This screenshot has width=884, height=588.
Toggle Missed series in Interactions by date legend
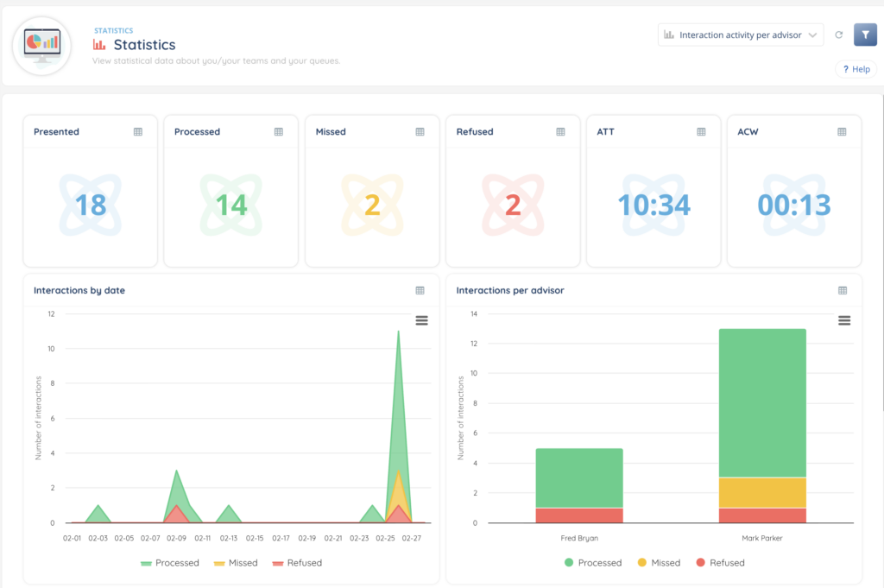point(236,563)
